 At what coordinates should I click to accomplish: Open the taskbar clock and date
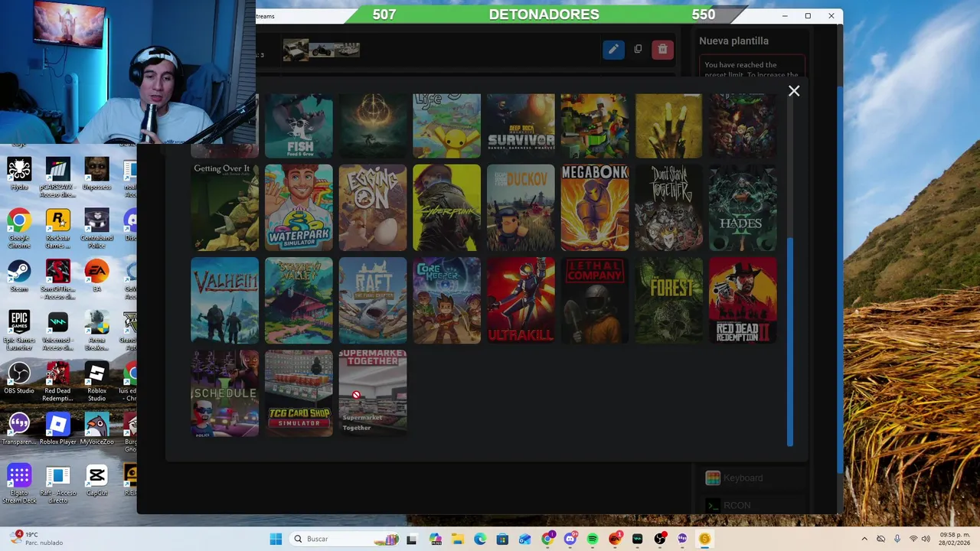tap(955, 539)
